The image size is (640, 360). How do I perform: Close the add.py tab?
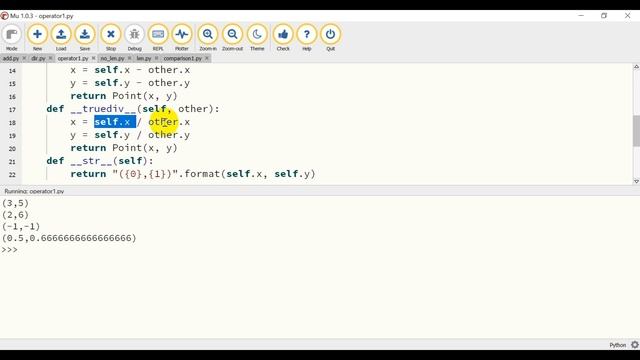coord(24,58)
